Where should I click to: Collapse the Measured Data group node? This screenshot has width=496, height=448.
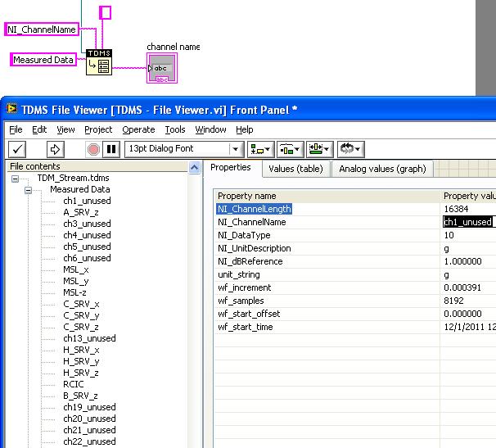point(28,190)
